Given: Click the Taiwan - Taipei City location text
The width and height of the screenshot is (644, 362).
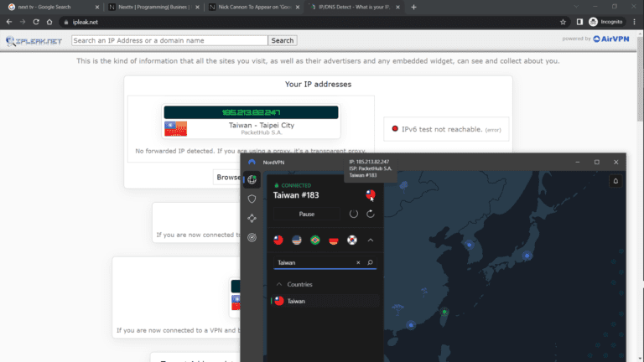Looking at the screenshot, I should (x=262, y=125).
